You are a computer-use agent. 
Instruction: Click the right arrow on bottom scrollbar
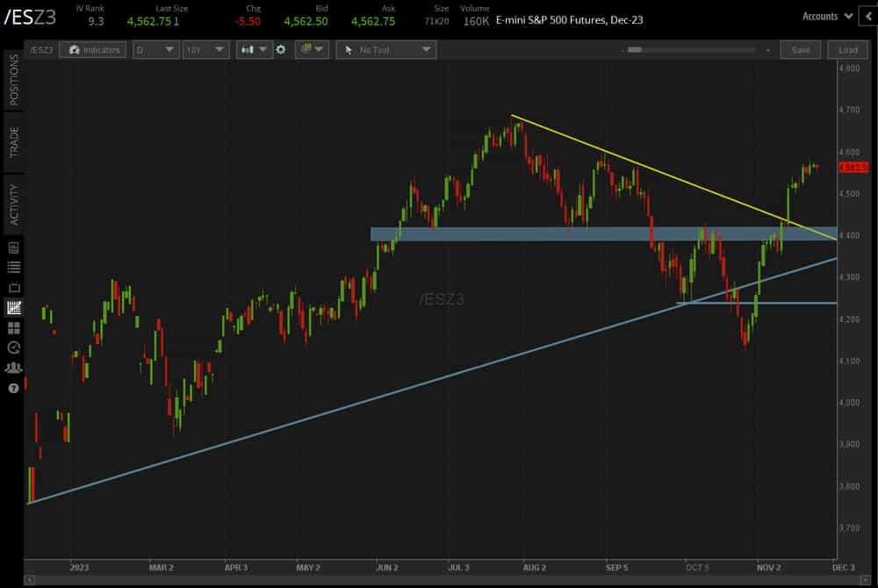click(866, 580)
